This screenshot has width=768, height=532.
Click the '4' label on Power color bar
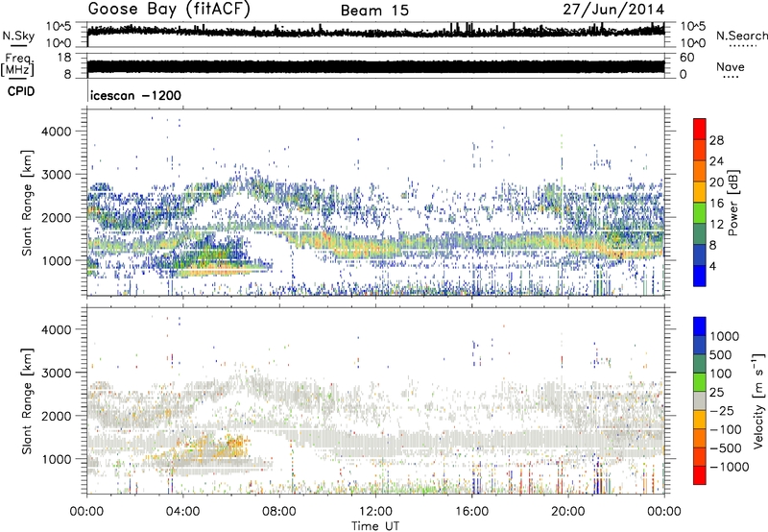(x=712, y=266)
